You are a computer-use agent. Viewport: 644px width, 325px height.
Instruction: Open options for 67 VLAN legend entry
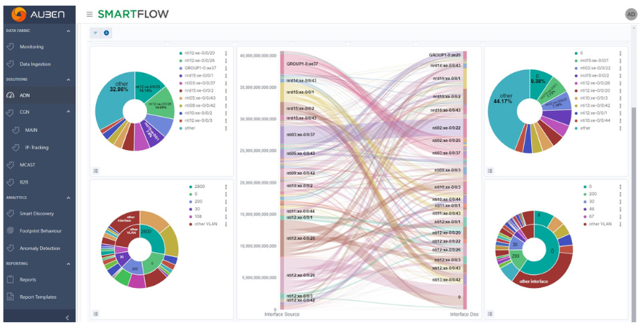tap(620, 217)
